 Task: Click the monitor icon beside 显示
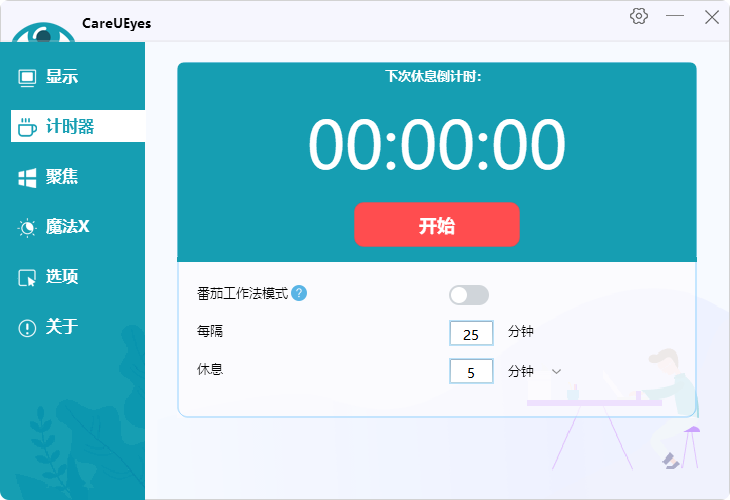(x=27, y=77)
